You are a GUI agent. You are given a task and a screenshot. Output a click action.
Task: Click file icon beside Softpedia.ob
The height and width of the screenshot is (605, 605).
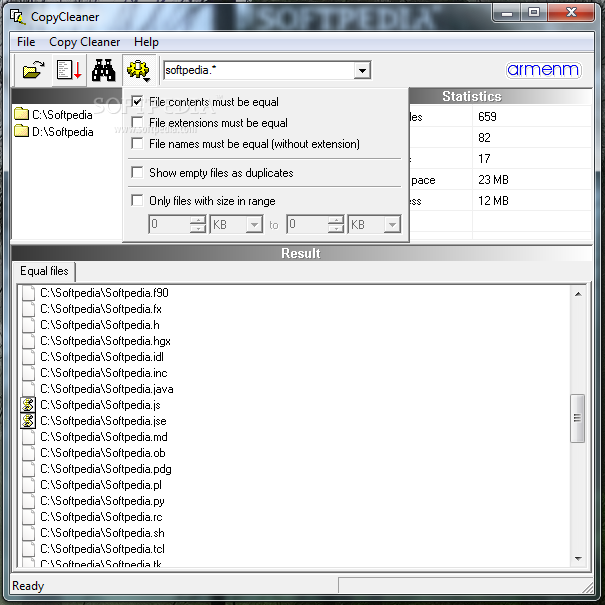pyautogui.click(x=28, y=453)
